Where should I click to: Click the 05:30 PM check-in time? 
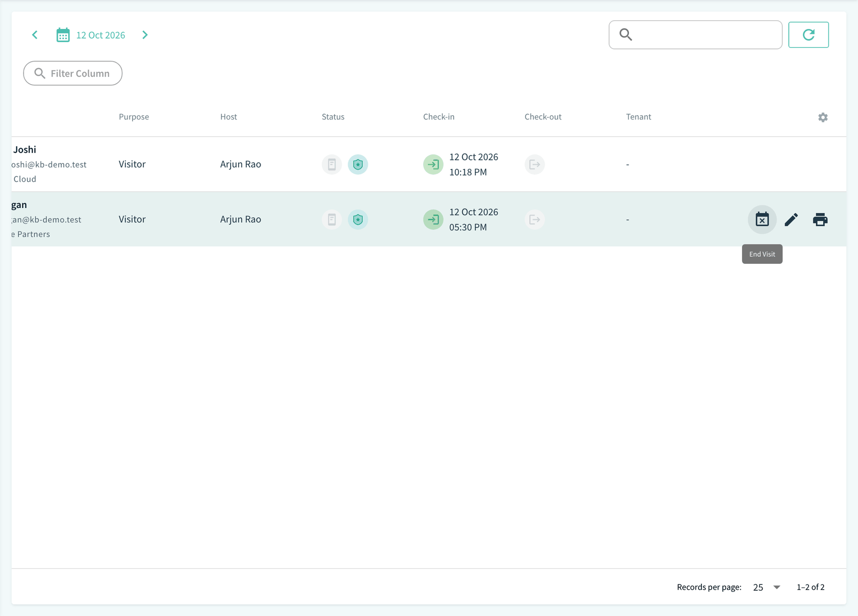pos(468,227)
